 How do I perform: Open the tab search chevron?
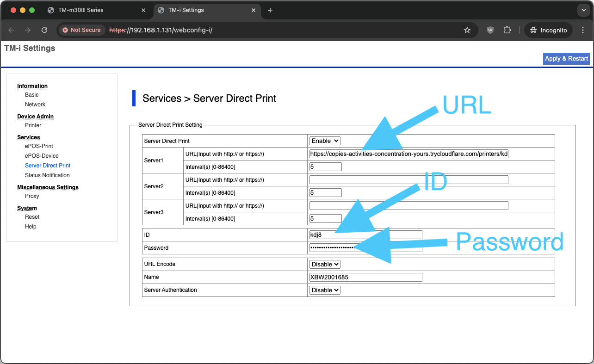point(583,10)
